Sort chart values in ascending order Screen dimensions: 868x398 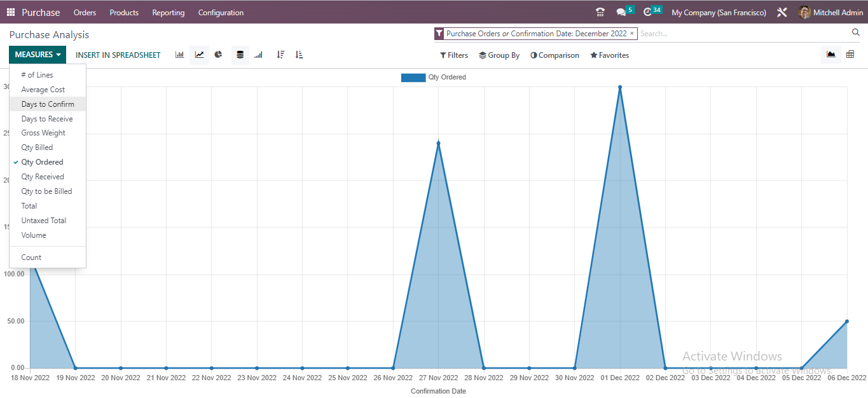(299, 55)
